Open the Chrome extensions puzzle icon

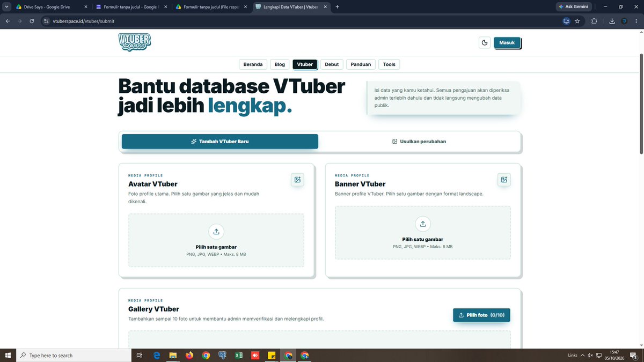click(x=594, y=21)
